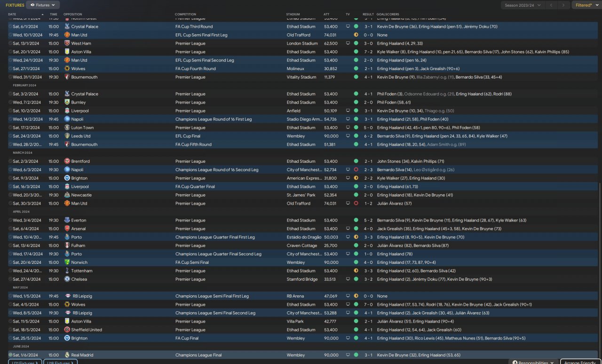Click the Arsenal club badge

point(67,229)
